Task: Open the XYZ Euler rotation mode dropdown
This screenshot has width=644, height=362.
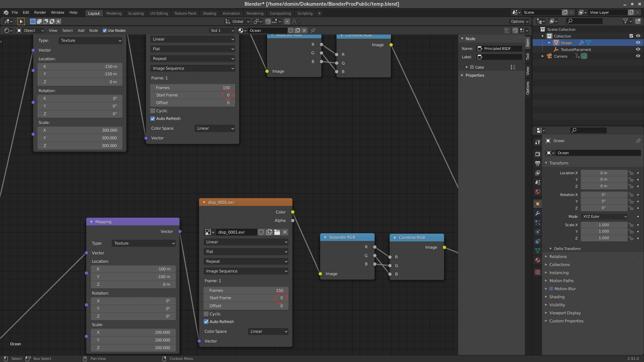Action: click(604, 217)
